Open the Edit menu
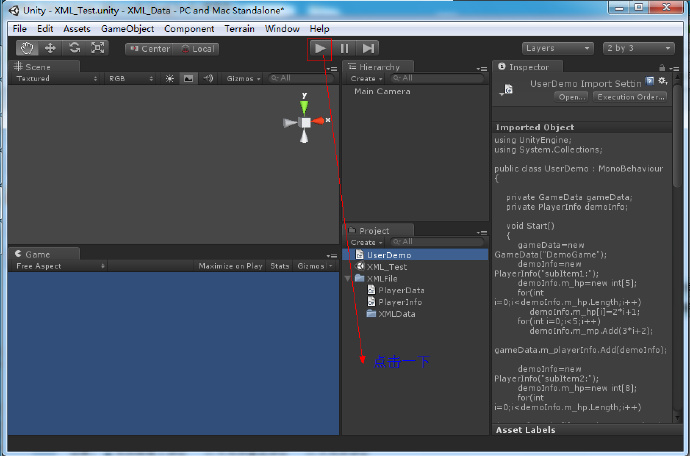 click(x=45, y=29)
